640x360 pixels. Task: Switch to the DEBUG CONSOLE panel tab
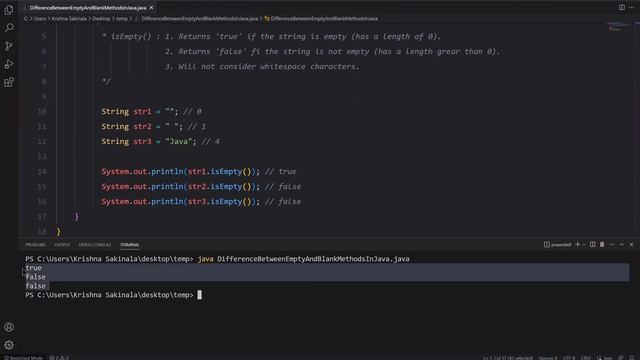[x=95, y=245]
